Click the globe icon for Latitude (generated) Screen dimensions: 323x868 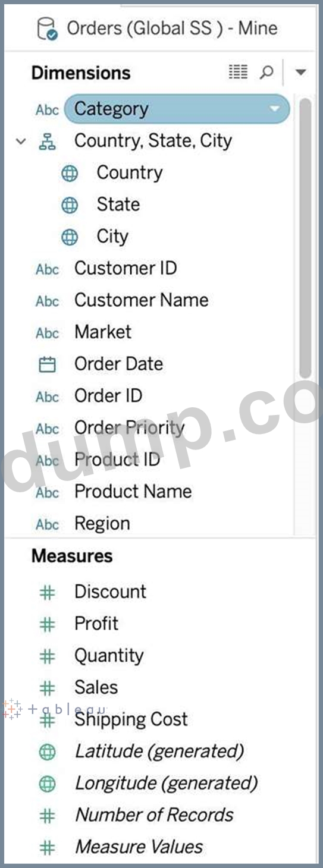47,752
